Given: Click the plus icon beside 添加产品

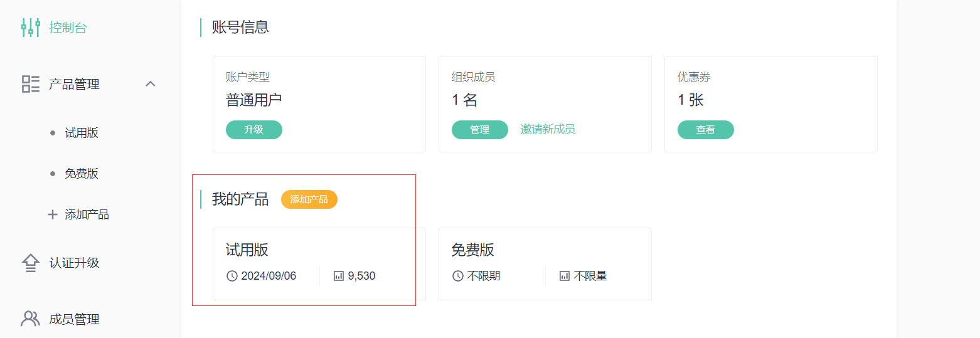Looking at the screenshot, I should coord(53,214).
